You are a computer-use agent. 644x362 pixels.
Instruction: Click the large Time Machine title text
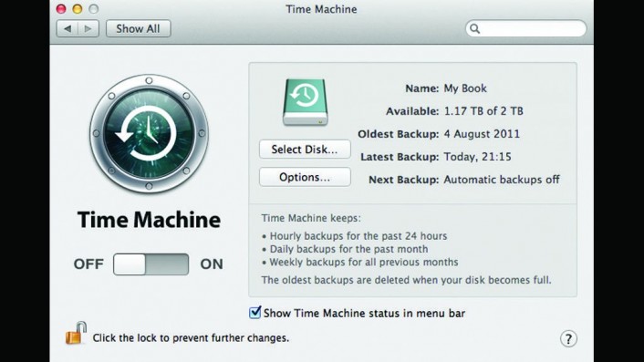click(x=149, y=220)
